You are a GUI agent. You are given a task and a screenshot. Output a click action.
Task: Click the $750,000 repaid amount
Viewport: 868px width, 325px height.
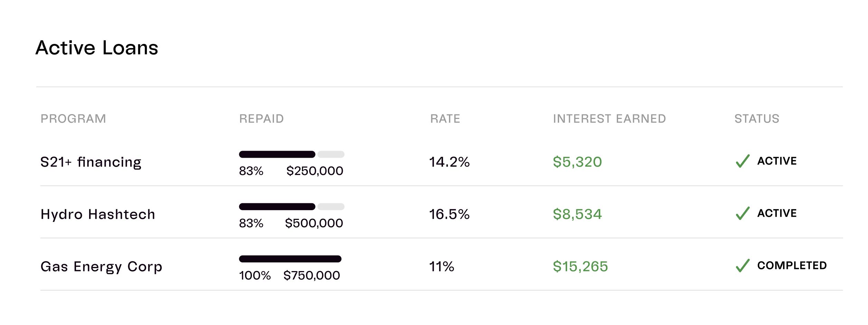[x=312, y=276]
